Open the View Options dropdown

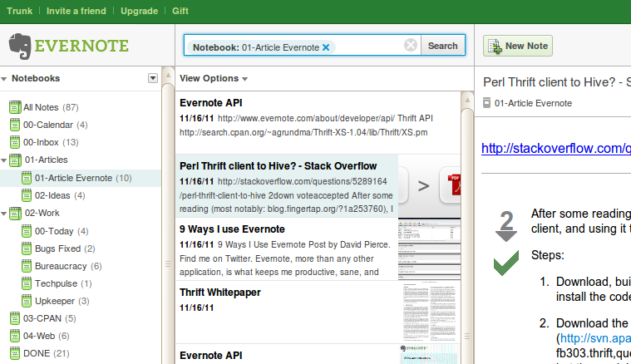click(214, 78)
